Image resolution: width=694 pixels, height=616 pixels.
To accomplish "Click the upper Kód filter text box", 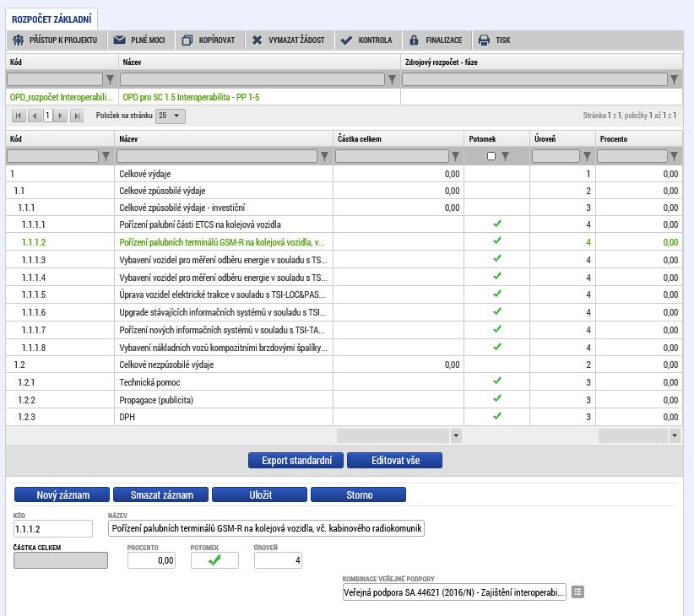I will 55,79.
